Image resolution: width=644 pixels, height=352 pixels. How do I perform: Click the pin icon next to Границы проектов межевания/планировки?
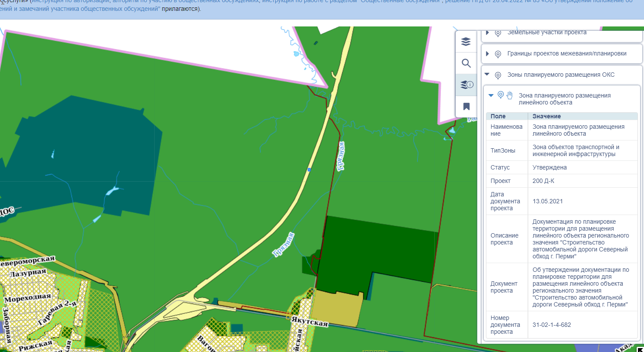point(498,54)
